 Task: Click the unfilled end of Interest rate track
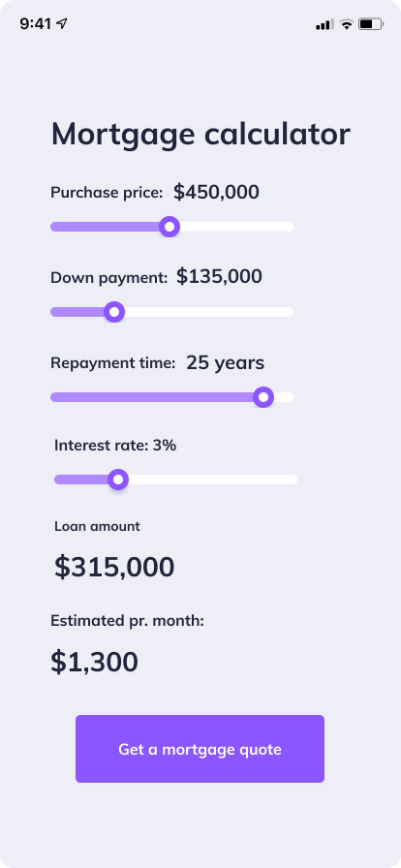coord(213,480)
